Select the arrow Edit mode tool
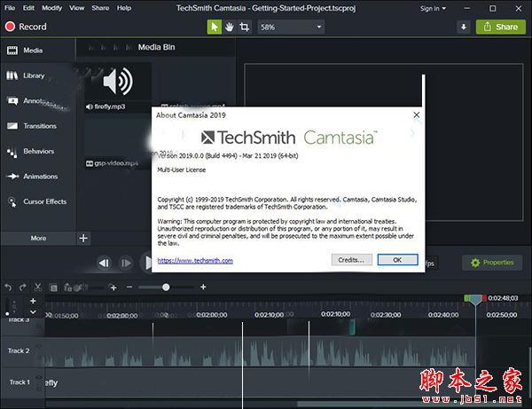532x409 pixels. [x=215, y=27]
